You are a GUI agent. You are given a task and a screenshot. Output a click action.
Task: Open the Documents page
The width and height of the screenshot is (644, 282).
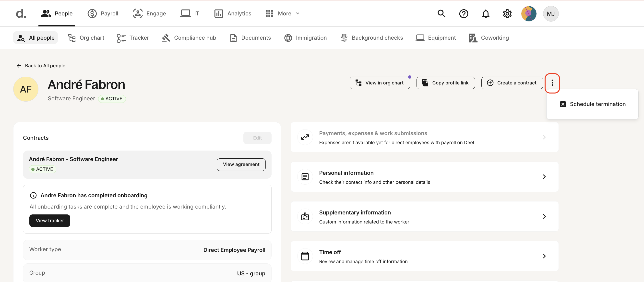(x=250, y=38)
